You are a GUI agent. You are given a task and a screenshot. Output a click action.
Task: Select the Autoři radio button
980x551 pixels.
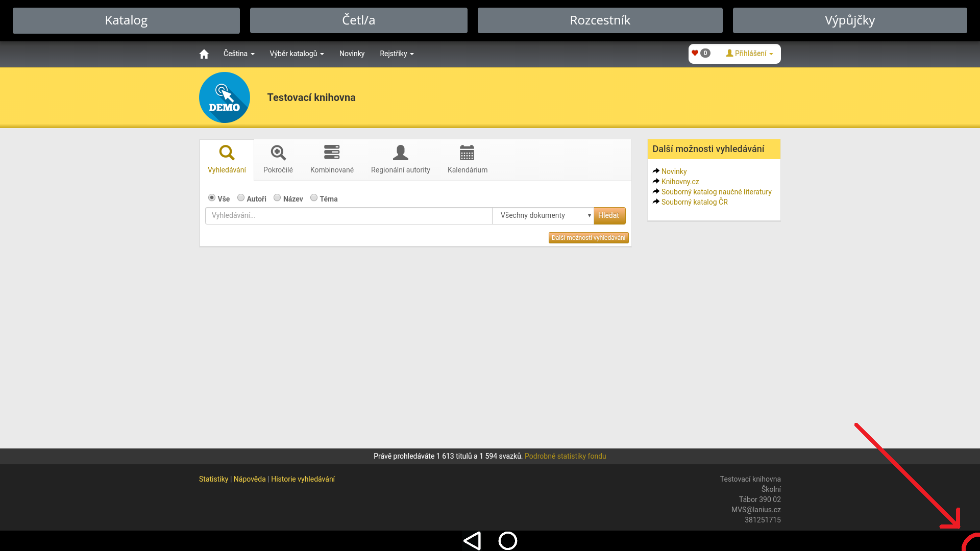coord(241,198)
